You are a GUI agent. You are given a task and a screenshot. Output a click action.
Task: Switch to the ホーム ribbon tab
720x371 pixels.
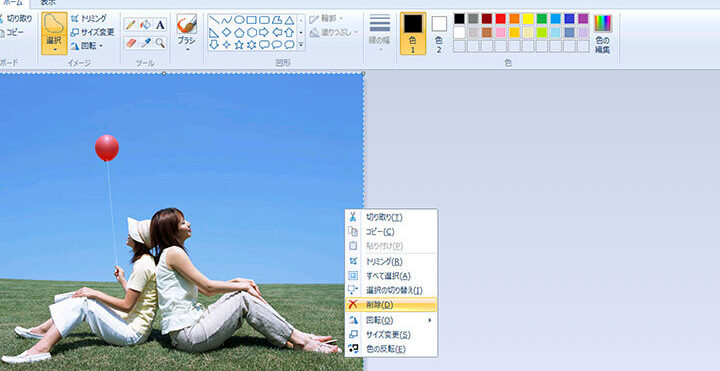click(x=14, y=3)
